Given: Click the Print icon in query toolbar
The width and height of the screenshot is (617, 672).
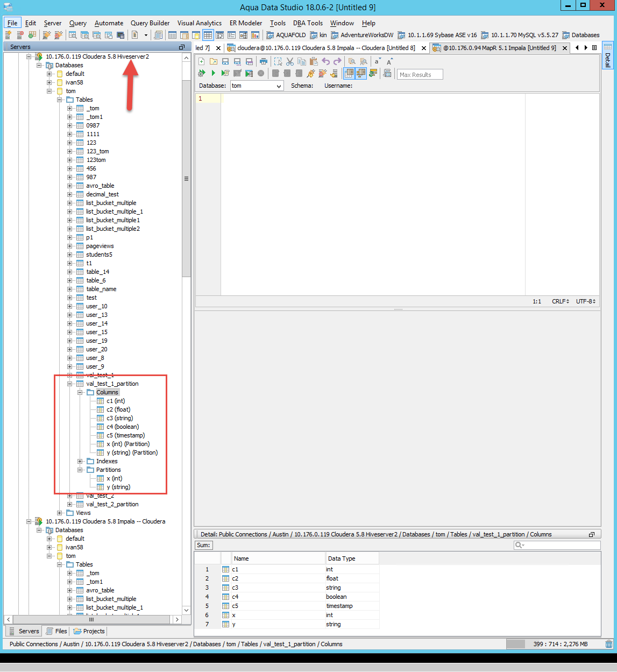Looking at the screenshot, I should (x=264, y=61).
